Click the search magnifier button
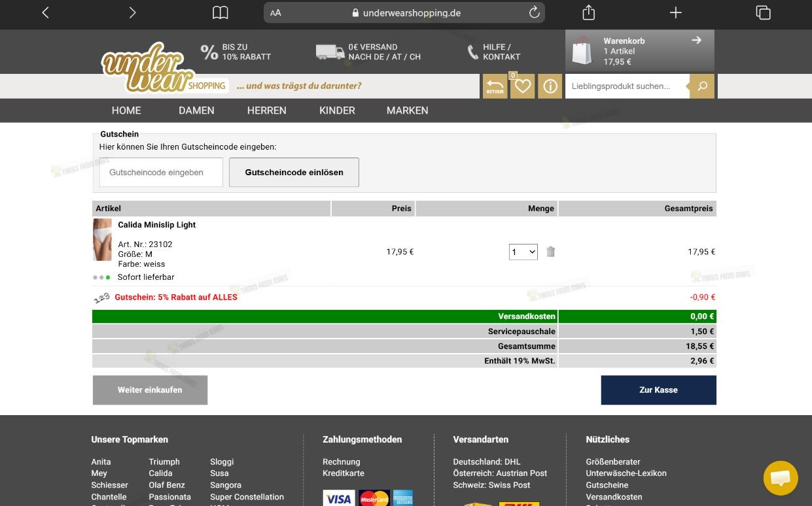The image size is (812, 506). [x=702, y=86]
